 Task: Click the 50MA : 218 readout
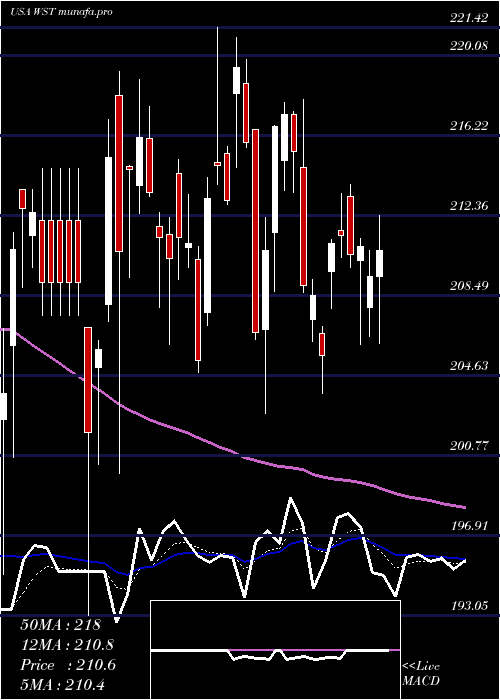pos(61,625)
